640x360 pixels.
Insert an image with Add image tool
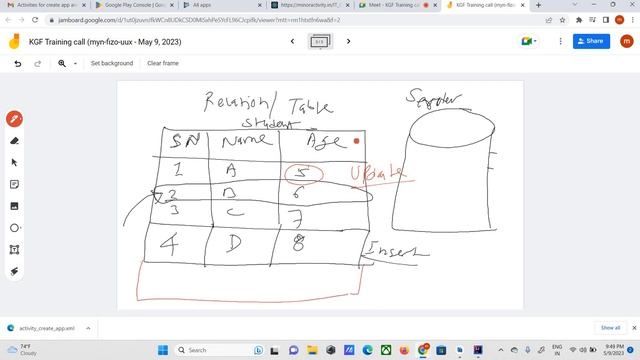point(14,206)
